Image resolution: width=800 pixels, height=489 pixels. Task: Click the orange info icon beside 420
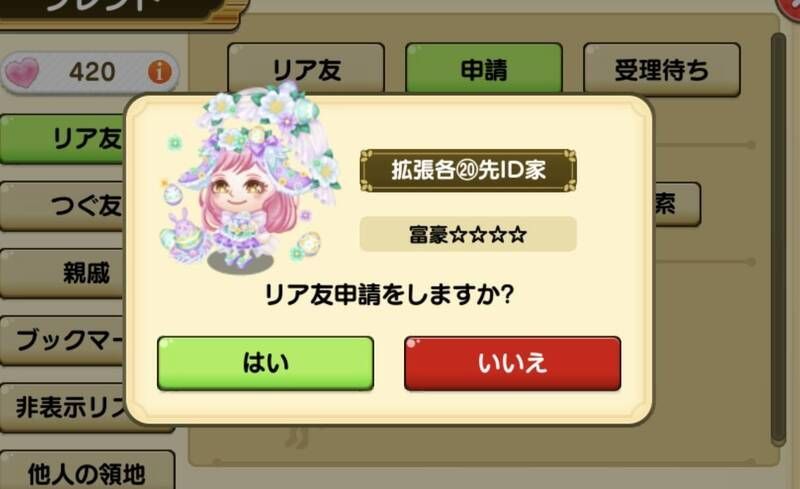click(x=160, y=72)
